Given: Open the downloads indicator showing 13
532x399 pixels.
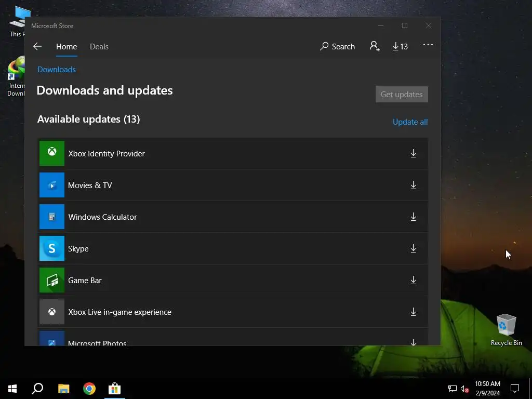Looking at the screenshot, I should click(x=401, y=46).
